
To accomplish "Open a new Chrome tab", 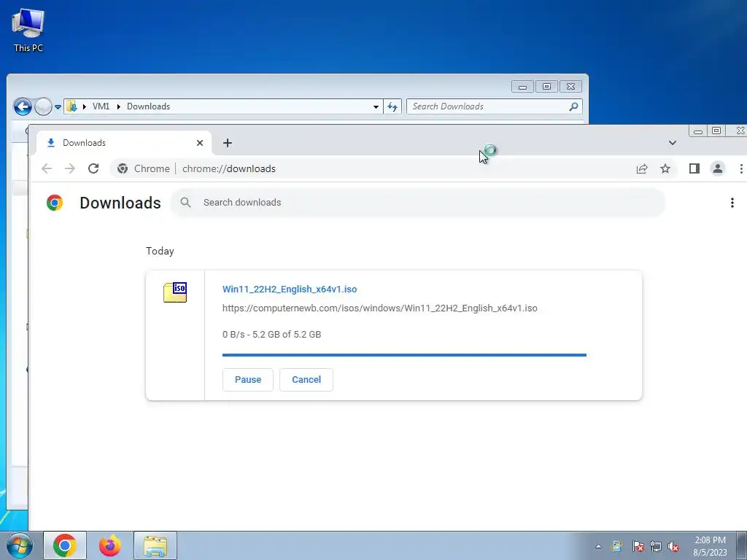I will pyautogui.click(x=228, y=143).
